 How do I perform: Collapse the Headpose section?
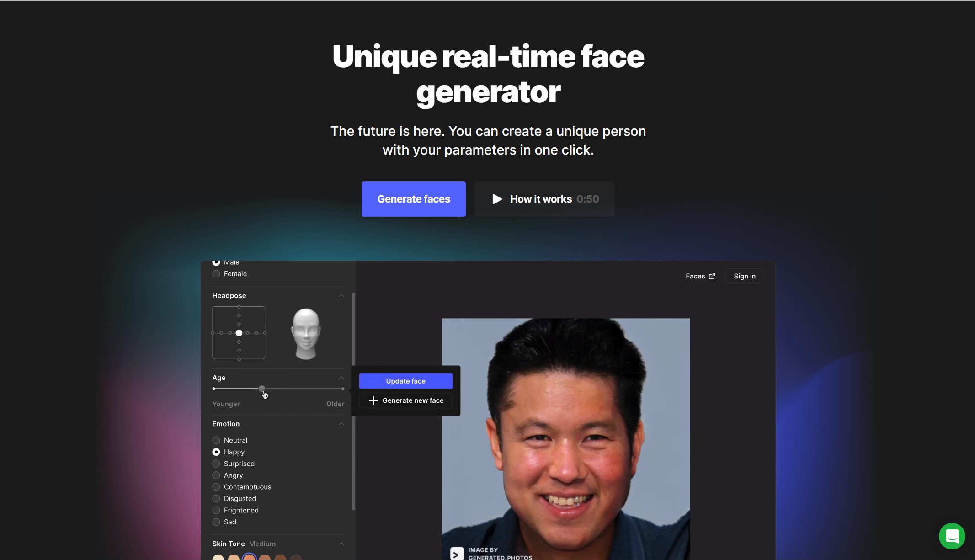tap(341, 295)
